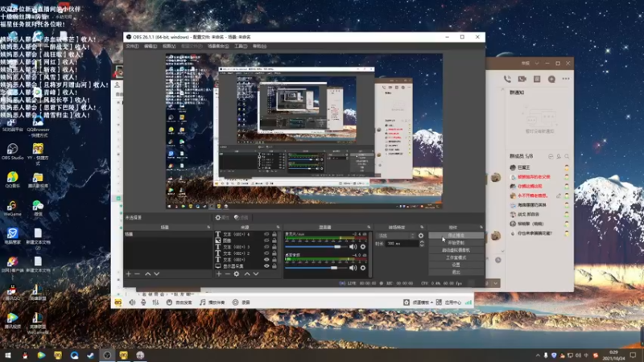Viewport: 644px width, 362px height.
Task: Open dropdown arrow in QQ title bar
Action: pyautogui.click(x=537, y=64)
